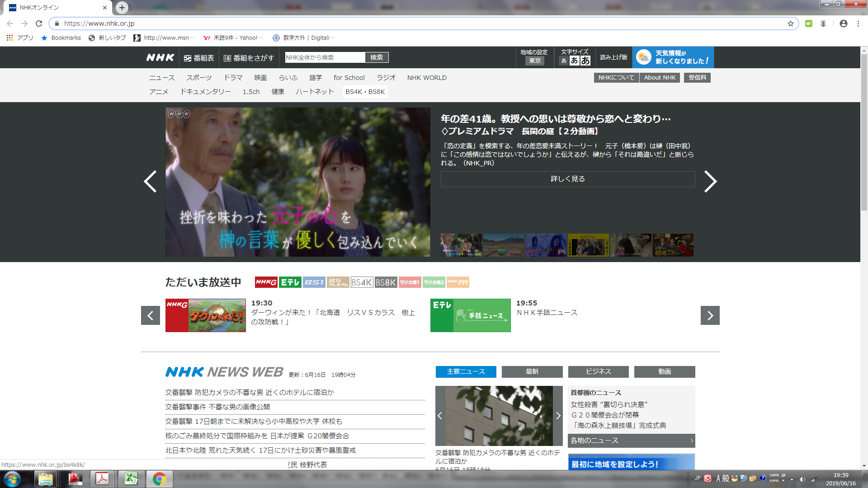This screenshot has height=488, width=868.
Task: Open スポーツ menu item
Action: [x=199, y=78]
